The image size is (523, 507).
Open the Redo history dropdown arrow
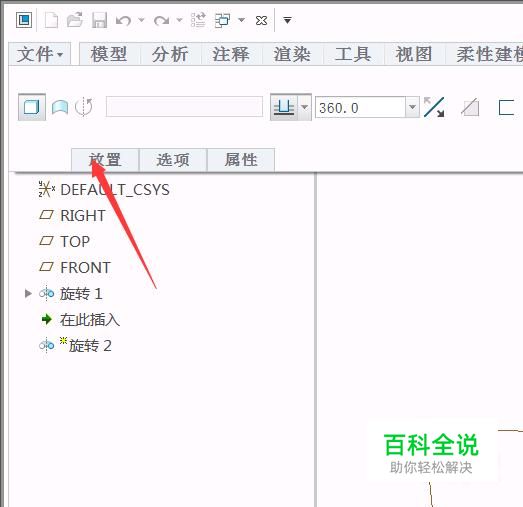(x=179, y=20)
